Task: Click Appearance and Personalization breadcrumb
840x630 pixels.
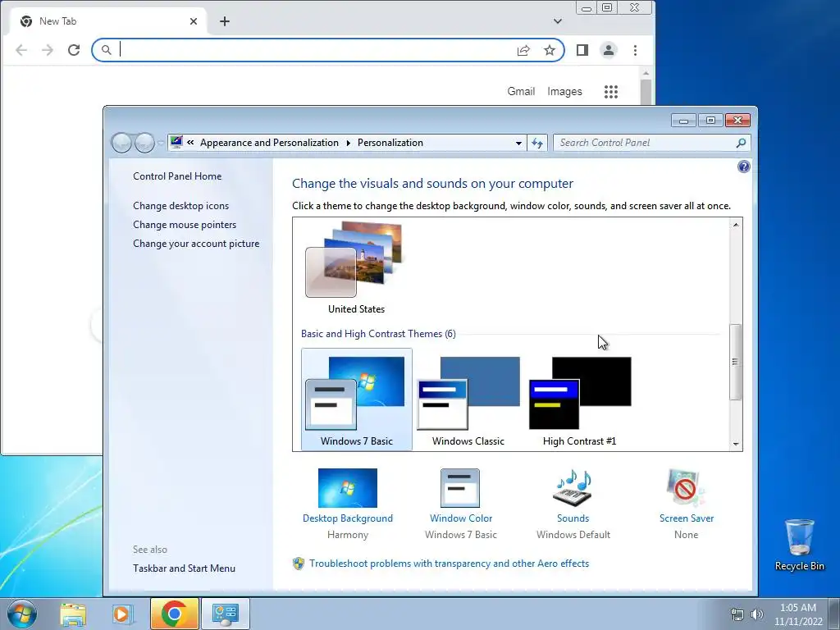Action: coord(269,143)
